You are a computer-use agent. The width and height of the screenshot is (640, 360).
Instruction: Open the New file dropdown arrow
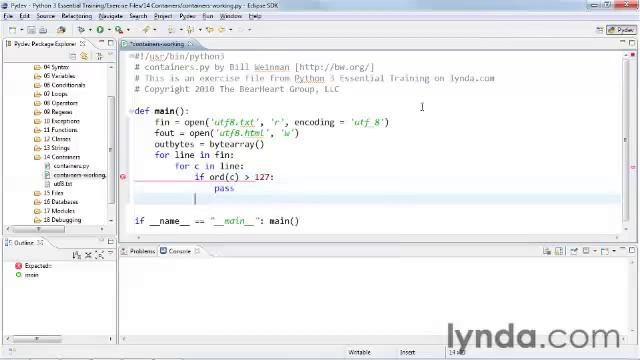point(21,30)
